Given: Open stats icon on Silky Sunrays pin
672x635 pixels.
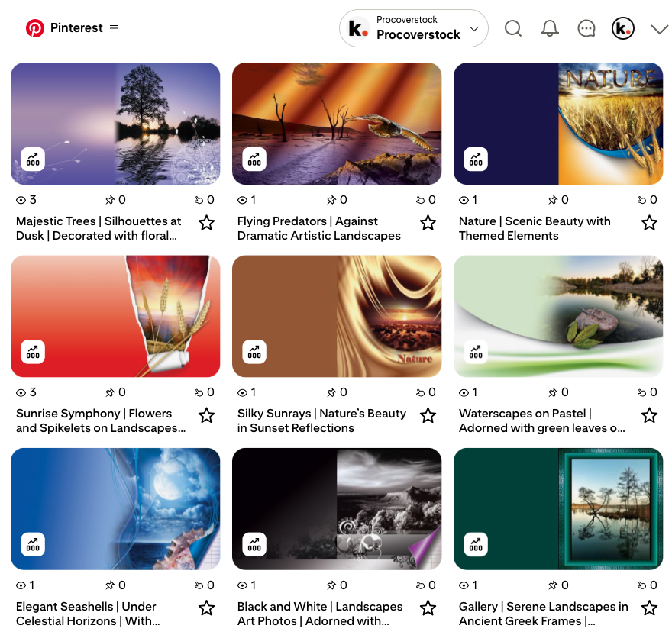Looking at the screenshot, I should 254,351.
